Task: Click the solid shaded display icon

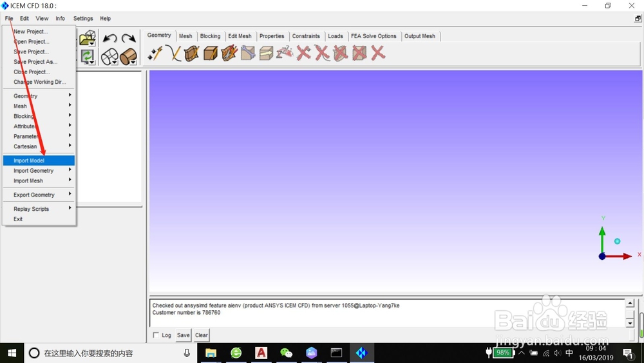Action: click(129, 57)
